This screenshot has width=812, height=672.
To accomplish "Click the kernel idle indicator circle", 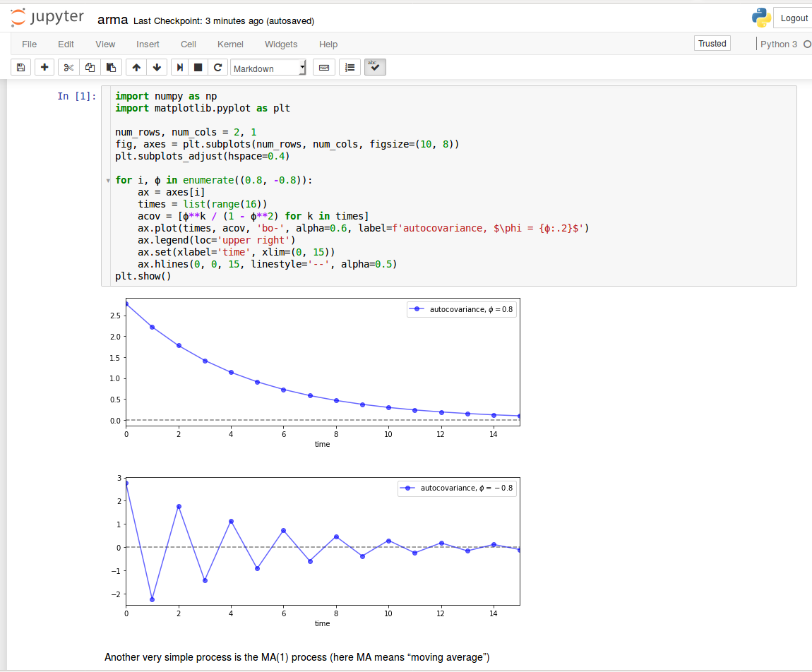I will (x=807, y=44).
